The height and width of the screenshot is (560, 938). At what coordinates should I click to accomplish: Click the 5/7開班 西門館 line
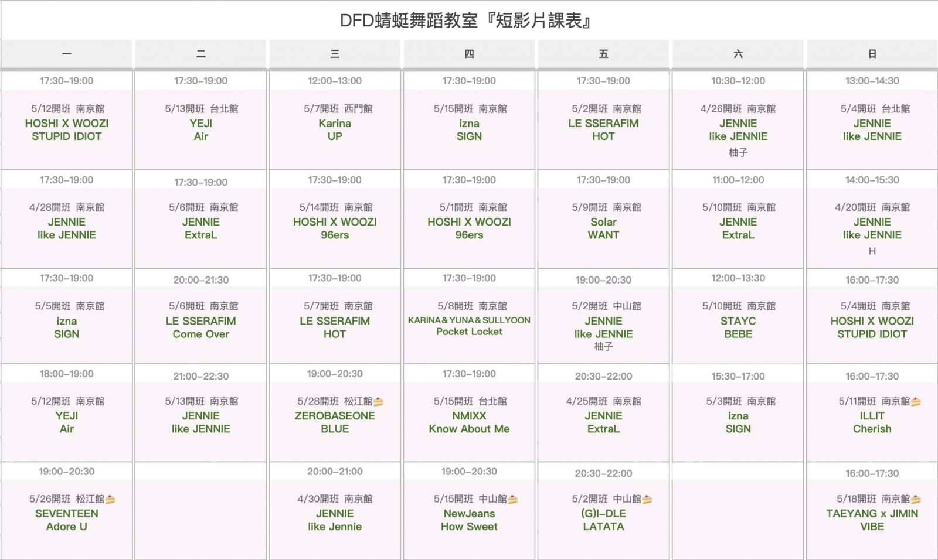pyautogui.click(x=338, y=108)
